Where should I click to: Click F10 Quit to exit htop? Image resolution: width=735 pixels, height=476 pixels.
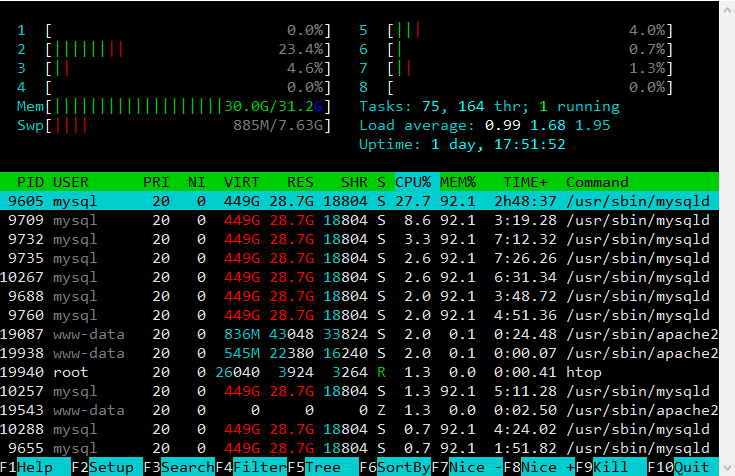pos(692,467)
